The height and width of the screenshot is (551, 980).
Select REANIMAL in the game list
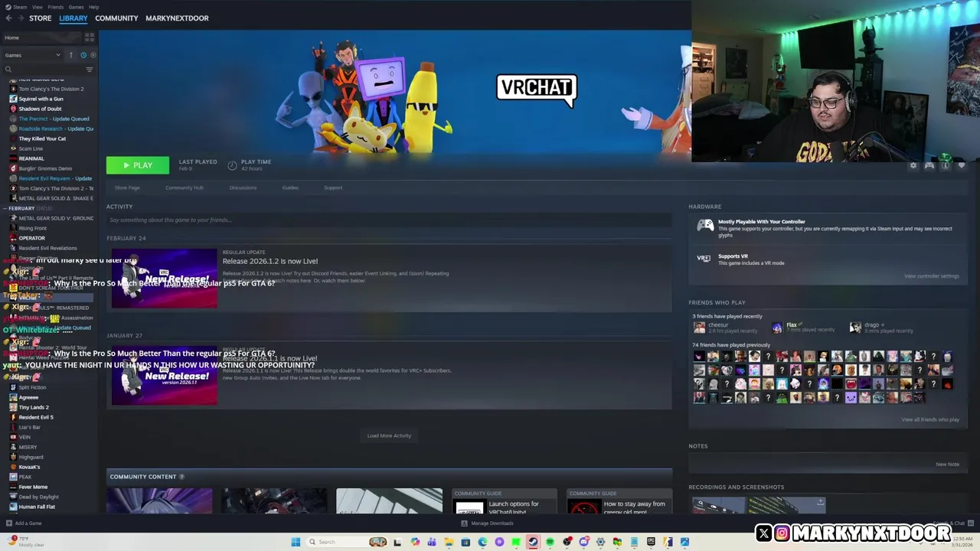point(31,158)
